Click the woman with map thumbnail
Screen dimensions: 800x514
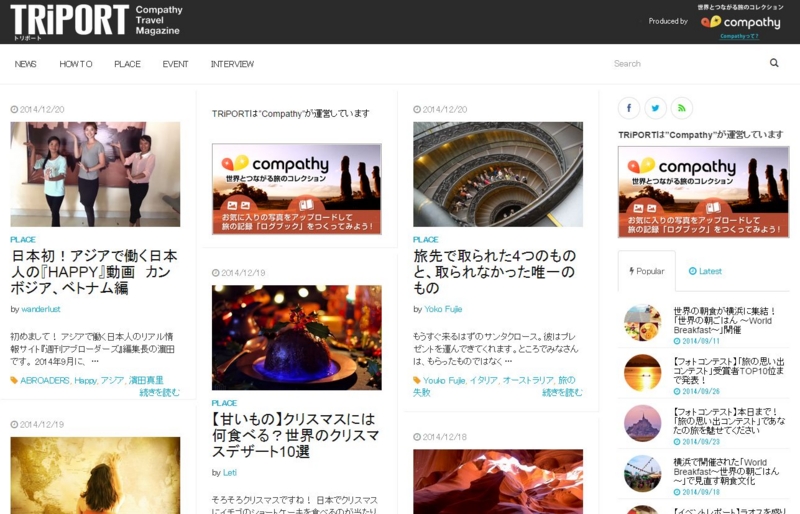(95, 475)
